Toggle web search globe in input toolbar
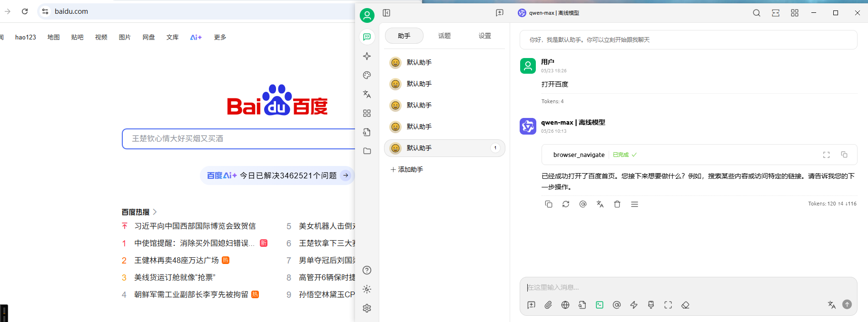The height and width of the screenshot is (322, 868). pos(565,305)
